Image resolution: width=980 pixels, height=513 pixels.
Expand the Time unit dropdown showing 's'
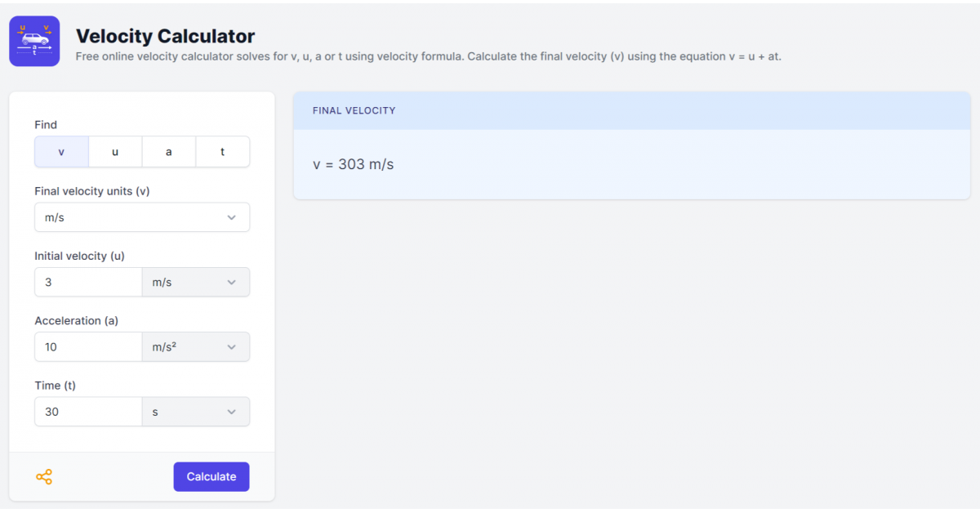point(196,412)
